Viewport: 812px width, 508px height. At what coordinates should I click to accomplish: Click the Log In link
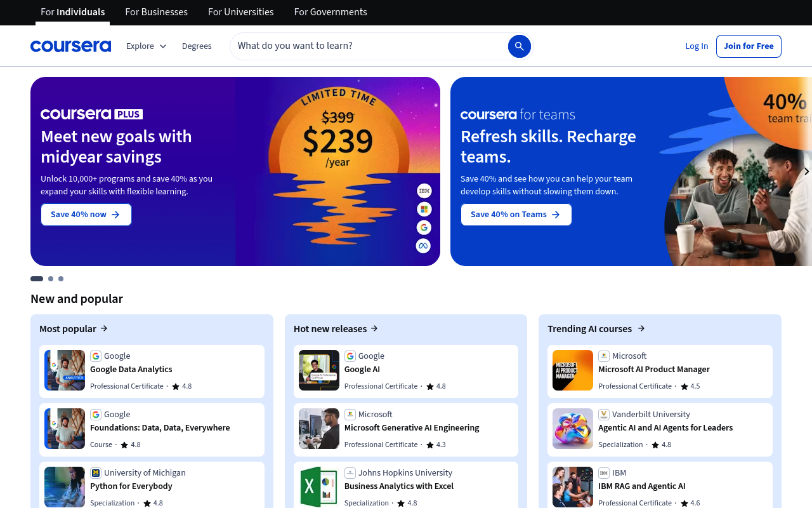point(697,46)
